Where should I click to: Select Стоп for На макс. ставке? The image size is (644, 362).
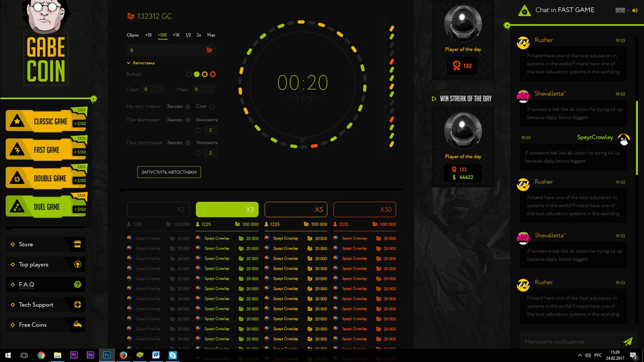coord(212,107)
